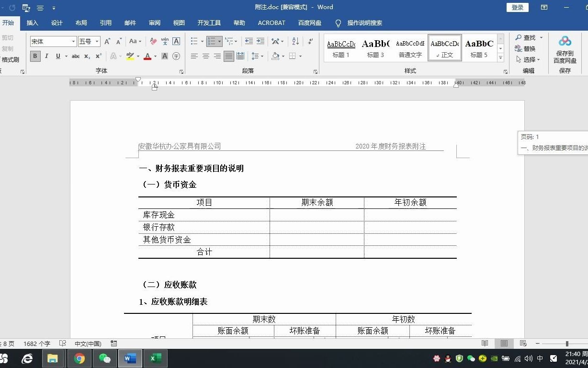Open the ACROBAT ribbon tab
Screen dimensions: 588x368
[x=271, y=23]
